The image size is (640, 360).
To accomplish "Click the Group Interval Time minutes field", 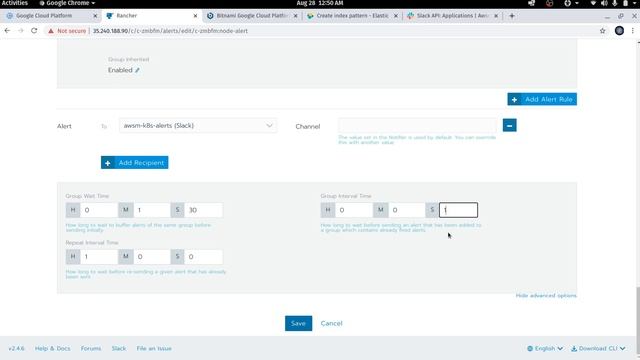I will 407,210.
